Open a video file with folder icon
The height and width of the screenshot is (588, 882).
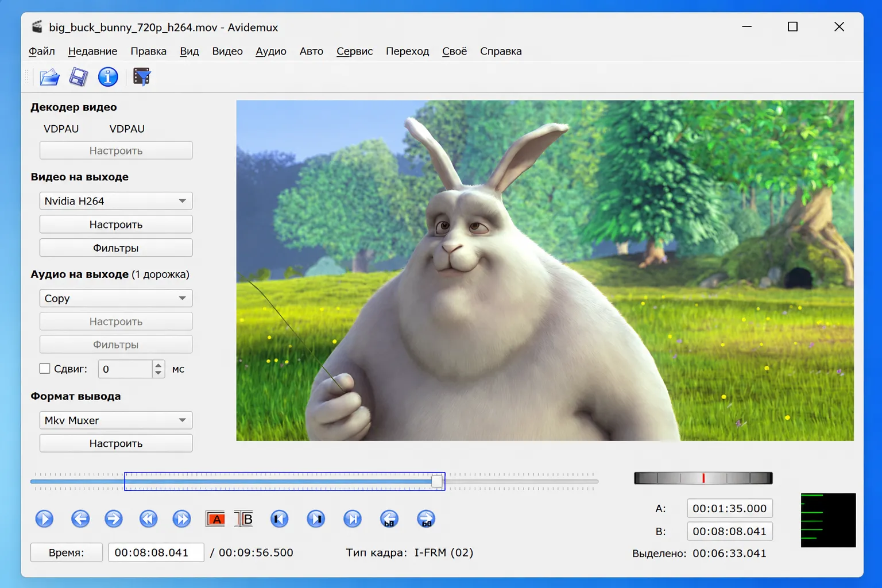click(49, 77)
